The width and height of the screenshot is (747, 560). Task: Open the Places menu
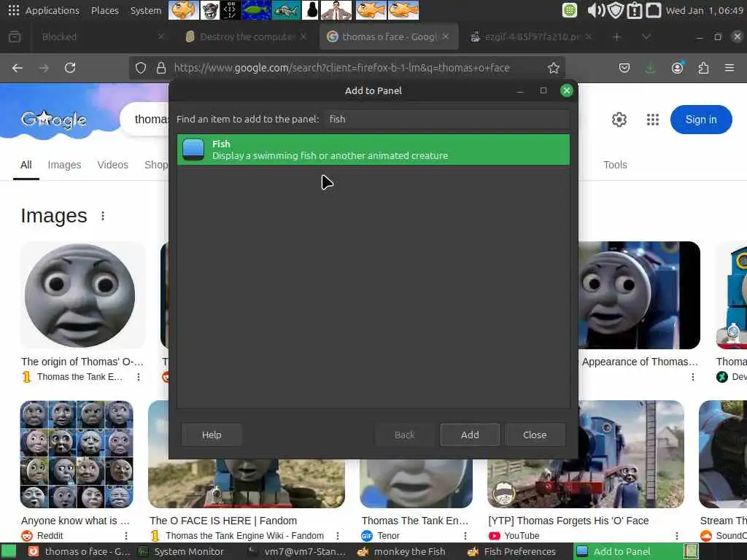click(x=105, y=10)
